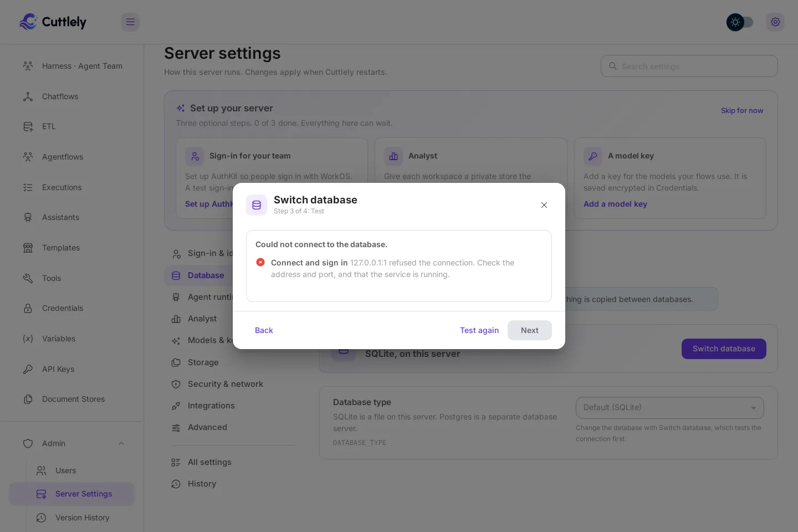Switch the dark/light theme toggle
This screenshot has width=798, height=532.
(740, 22)
